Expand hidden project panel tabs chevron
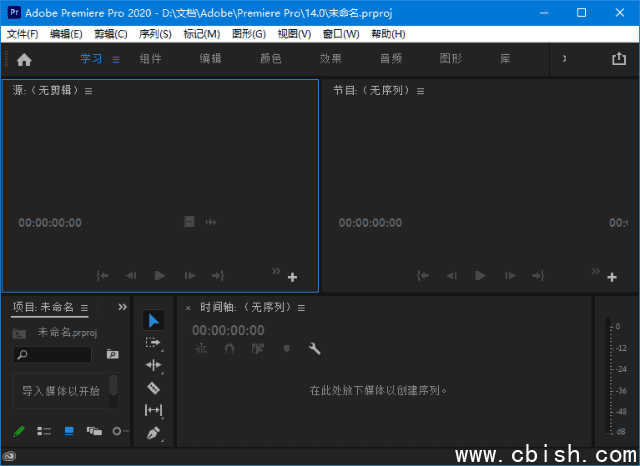 [122, 307]
